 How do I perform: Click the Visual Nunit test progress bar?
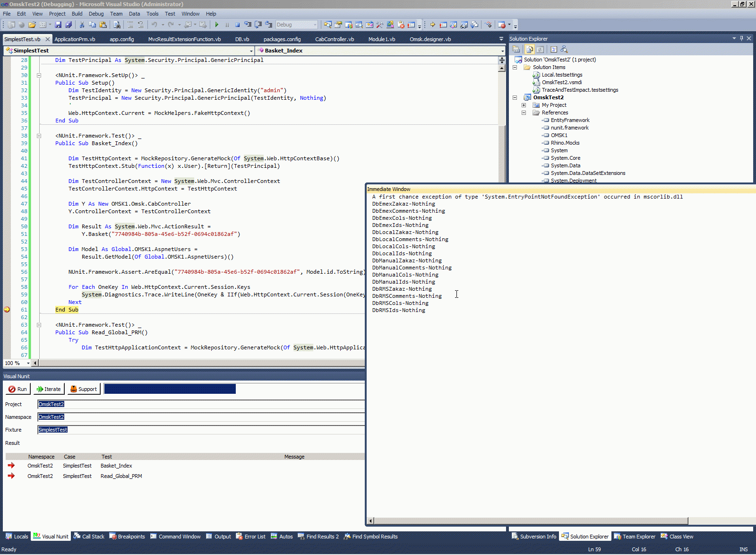tap(170, 389)
